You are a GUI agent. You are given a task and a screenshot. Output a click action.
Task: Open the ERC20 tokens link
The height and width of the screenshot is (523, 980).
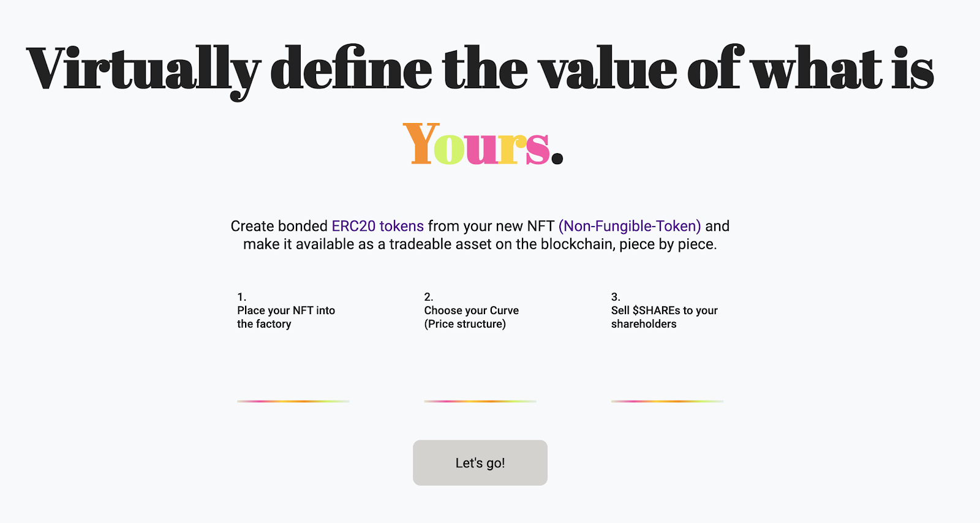[377, 226]
